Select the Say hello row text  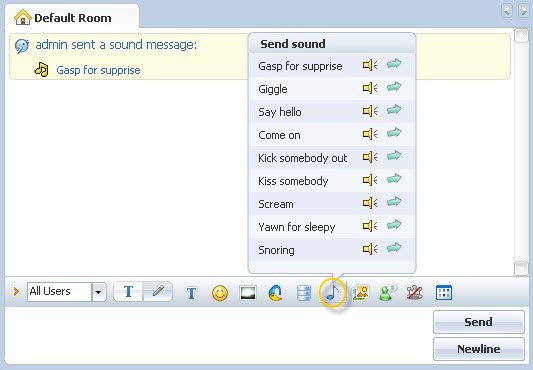(x=280, y=112)
